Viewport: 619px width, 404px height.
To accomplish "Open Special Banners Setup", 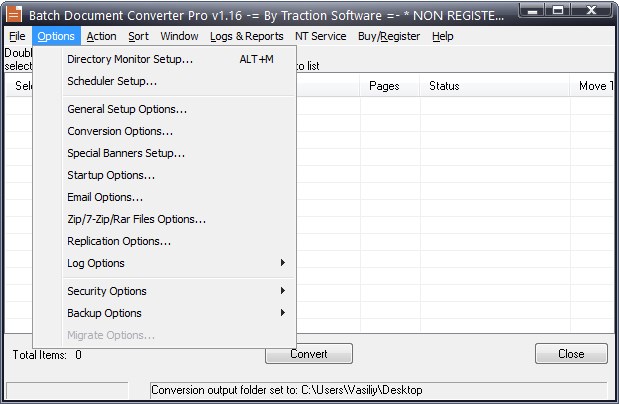I will [x=126, y=153].
